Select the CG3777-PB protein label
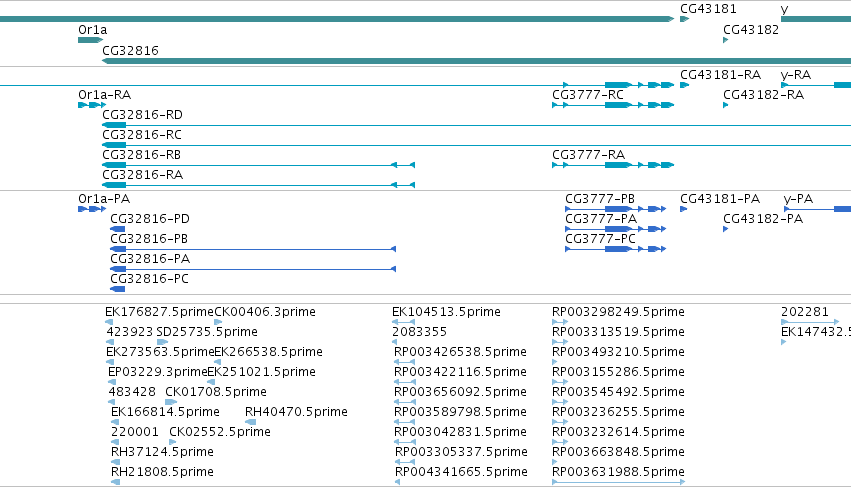Viewport: 851px width, 487px height. pos(600,199)
